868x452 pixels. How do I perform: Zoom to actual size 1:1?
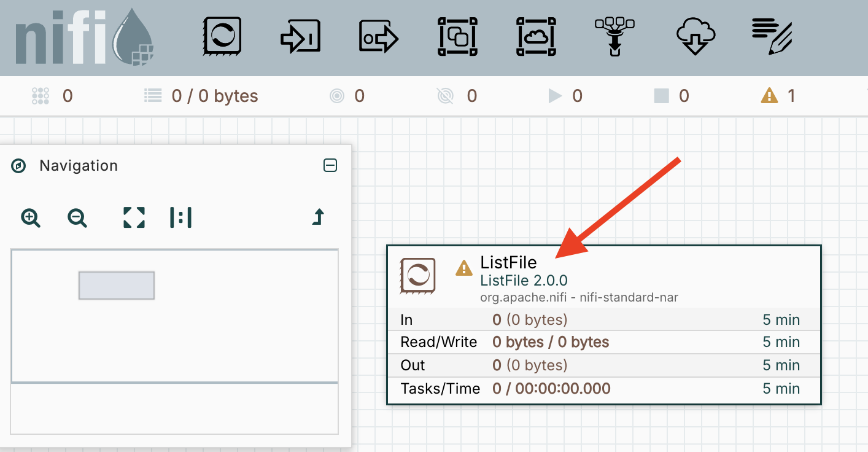(180, 217)
